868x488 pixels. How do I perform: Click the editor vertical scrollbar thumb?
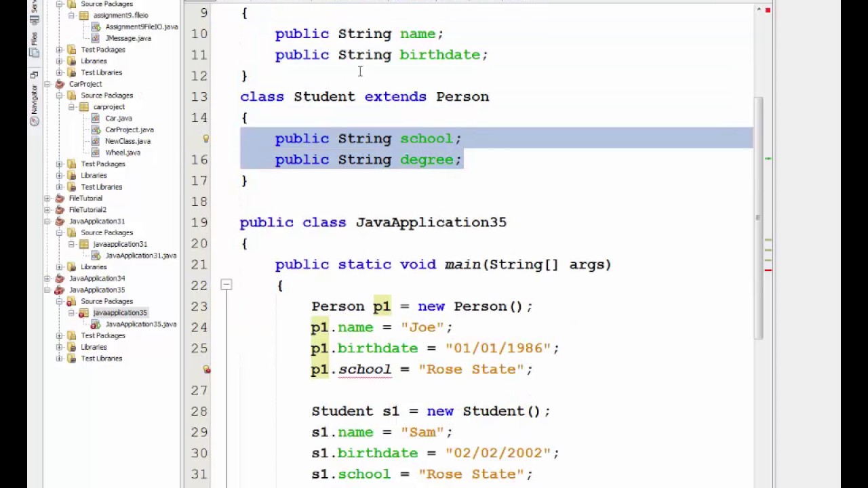point(759,218)
